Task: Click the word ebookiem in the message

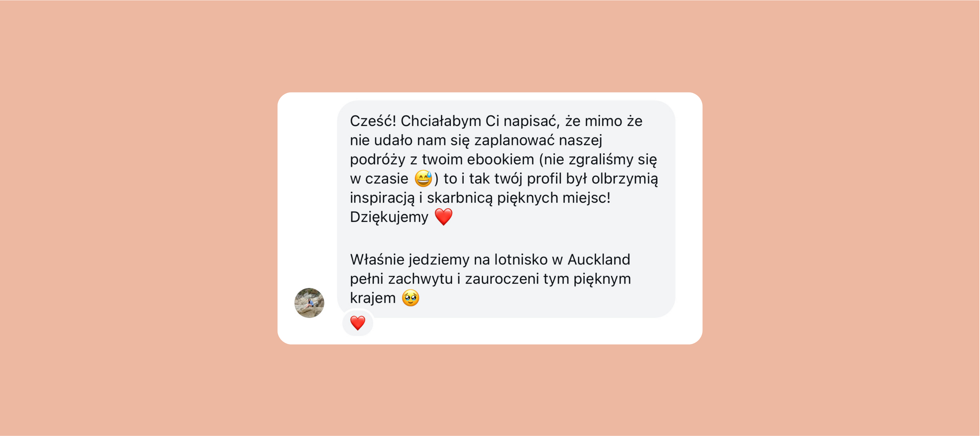Action: [500, 159]
